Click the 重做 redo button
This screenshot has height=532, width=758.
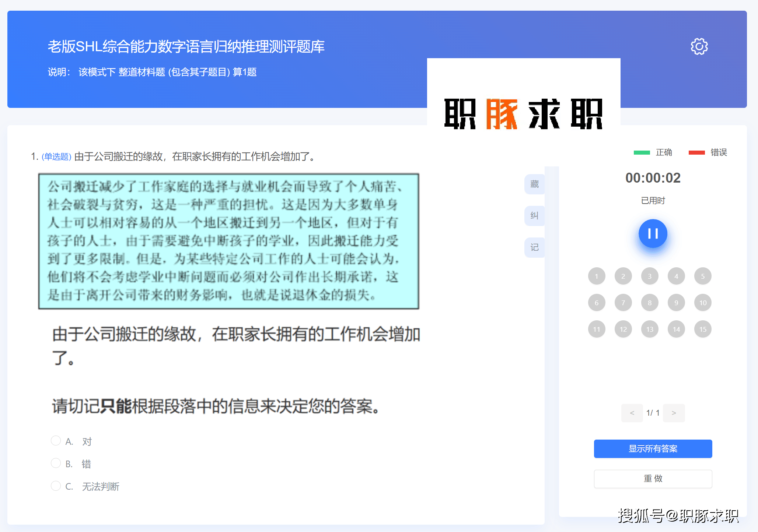point(653,479)
